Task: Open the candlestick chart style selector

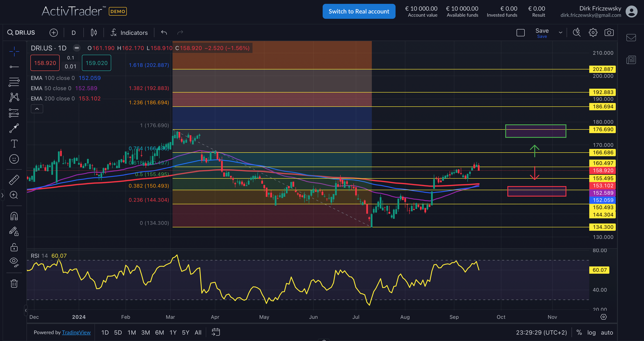Action: click(94, 32)
